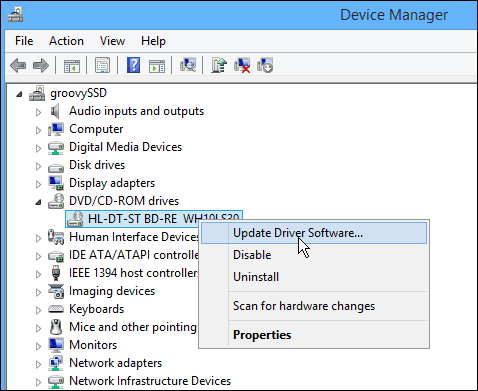Expand the Computer category
This screenshot has height=391, width=478.
coord(38,130)
